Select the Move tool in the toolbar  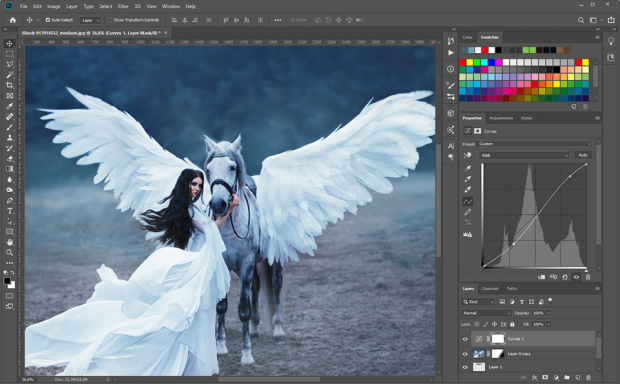(x=9, y=44)
